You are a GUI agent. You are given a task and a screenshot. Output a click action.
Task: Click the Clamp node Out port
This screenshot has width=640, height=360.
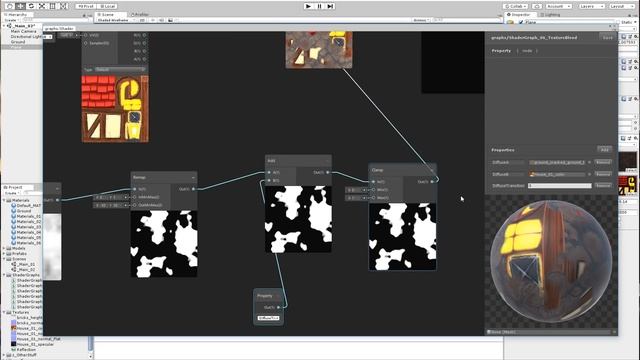coord(432,182)
